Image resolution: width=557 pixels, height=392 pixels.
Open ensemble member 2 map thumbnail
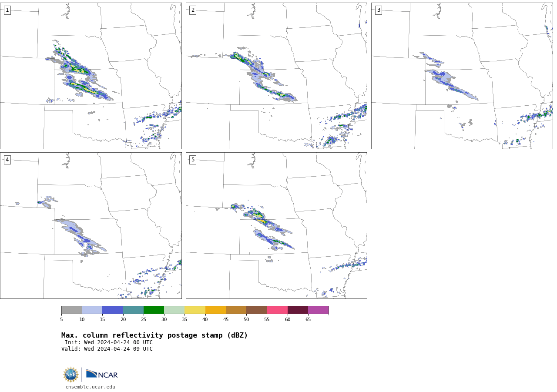(x=276, y=76)
